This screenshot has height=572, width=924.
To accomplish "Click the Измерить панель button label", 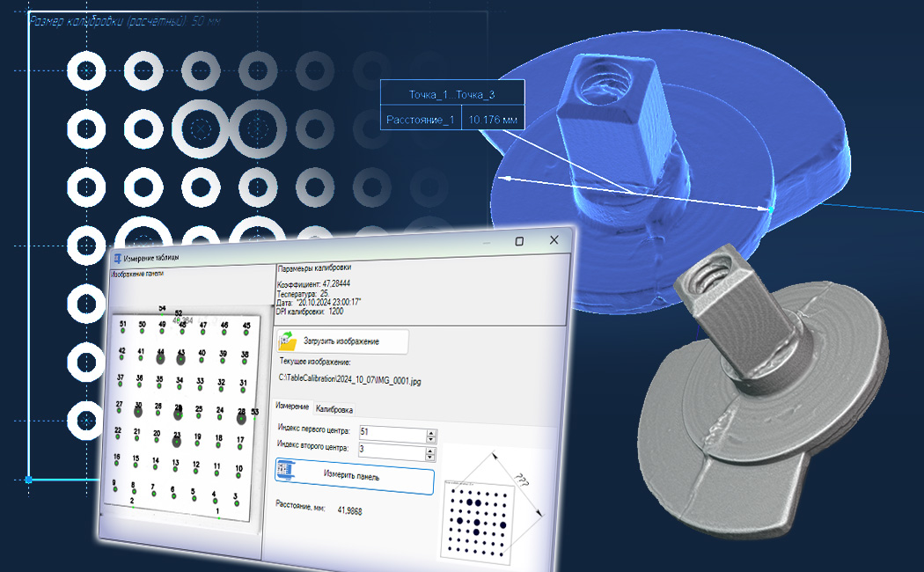I will click(x=351, y=475).
